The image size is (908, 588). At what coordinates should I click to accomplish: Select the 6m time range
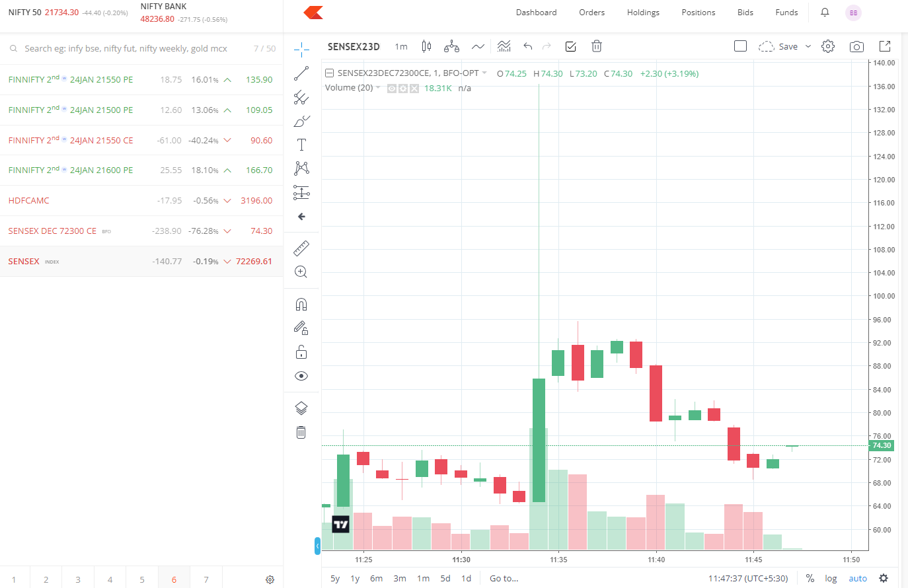pyautogui.click(x=376, y=579)
